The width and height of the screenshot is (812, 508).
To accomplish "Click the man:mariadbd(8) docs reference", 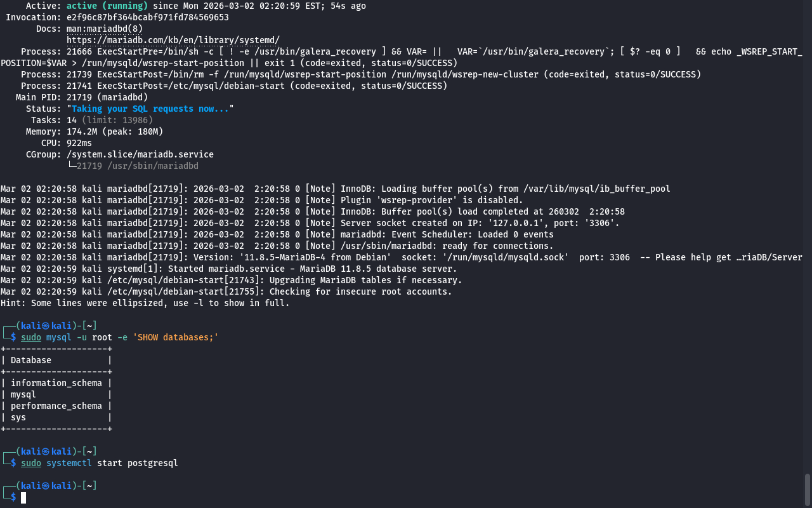I will [x=105, y=29].
